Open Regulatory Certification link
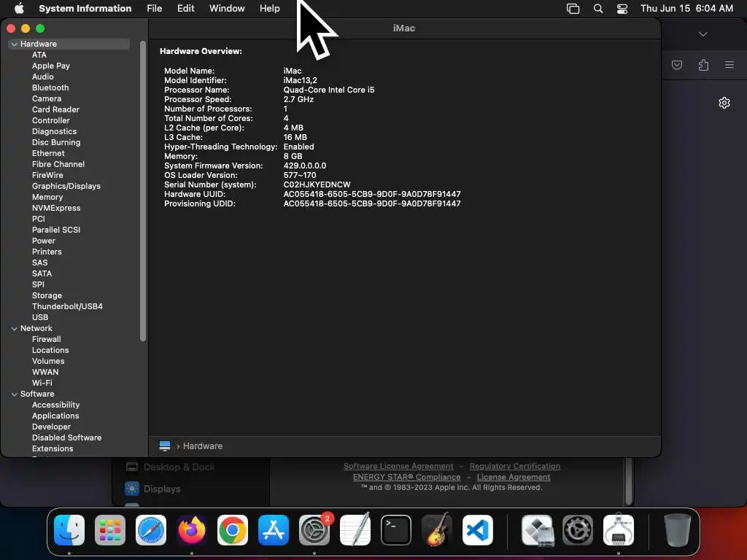The image size is (747, 560). click(514, 466)
